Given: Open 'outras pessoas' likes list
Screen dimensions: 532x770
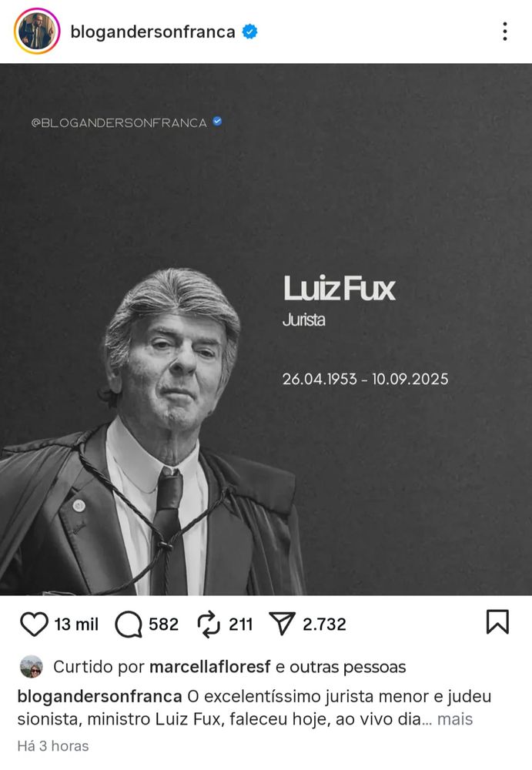Looking at the screenshot, I should point(347,667).
